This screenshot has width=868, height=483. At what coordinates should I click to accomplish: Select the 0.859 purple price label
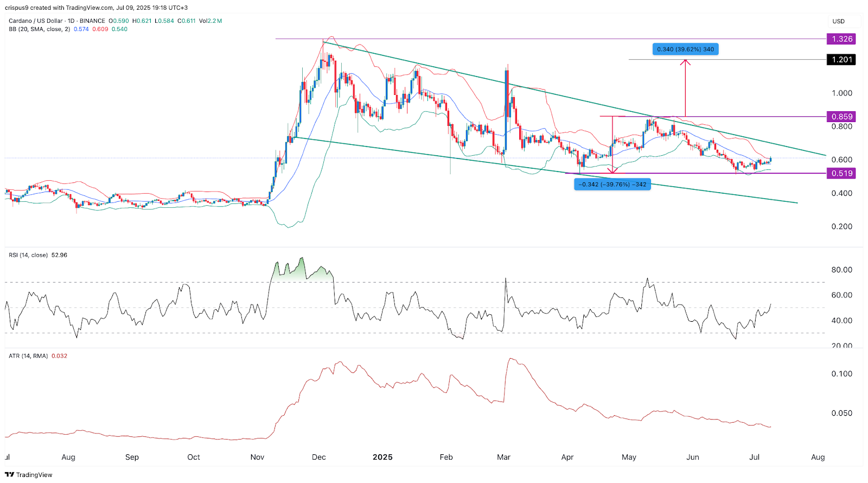tap(842, 117)
